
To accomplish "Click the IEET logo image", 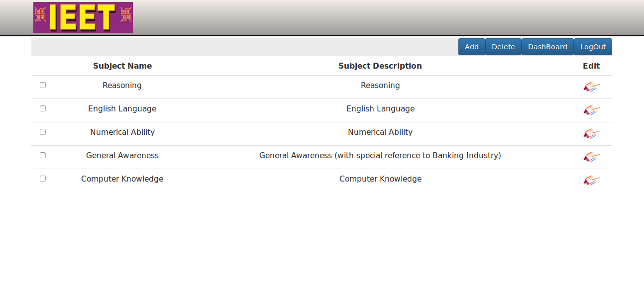I will tap(83, 17).
